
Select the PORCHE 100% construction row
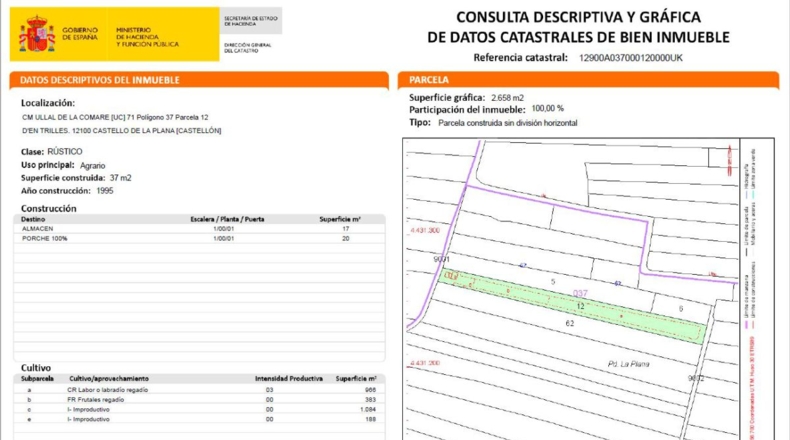[200, 238]
